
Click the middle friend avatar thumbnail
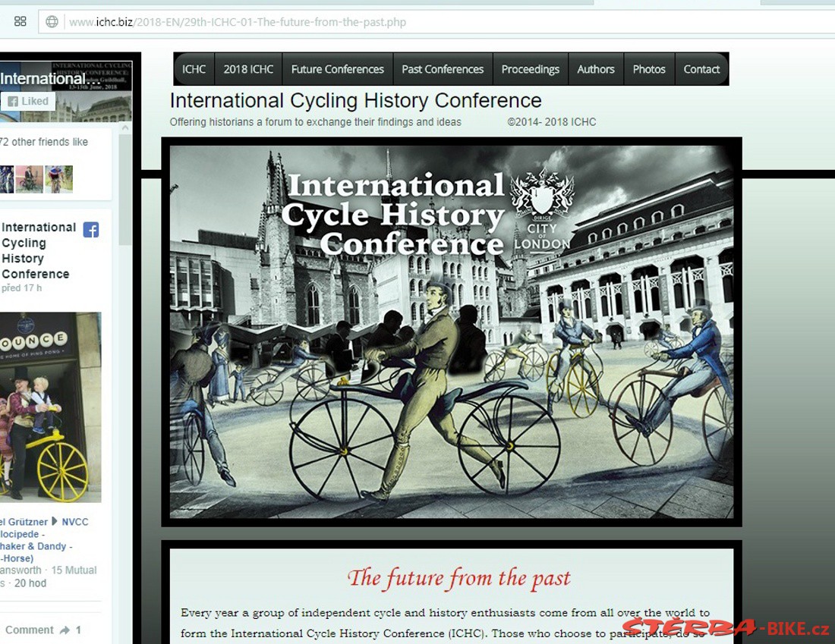30,179
